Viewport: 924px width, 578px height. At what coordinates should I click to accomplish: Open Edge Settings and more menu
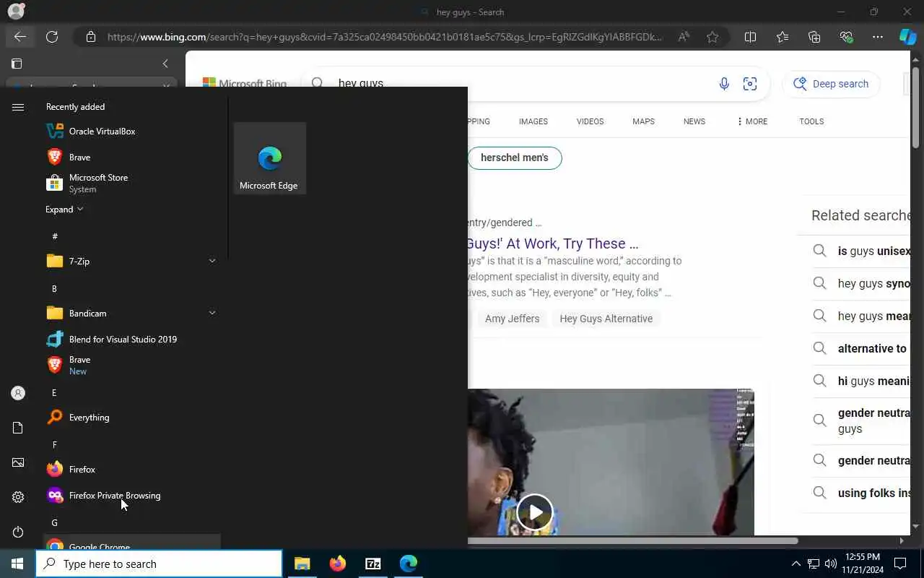tap(878, 37)
